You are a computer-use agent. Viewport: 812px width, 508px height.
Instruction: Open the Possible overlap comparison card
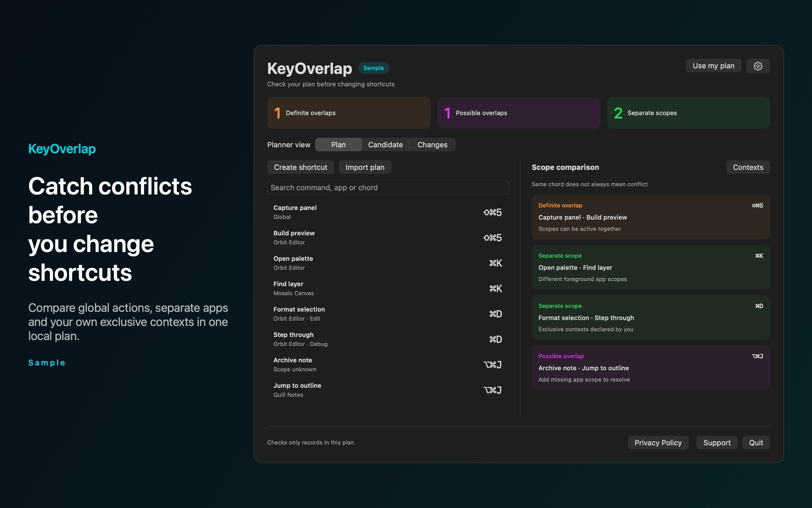651,368
